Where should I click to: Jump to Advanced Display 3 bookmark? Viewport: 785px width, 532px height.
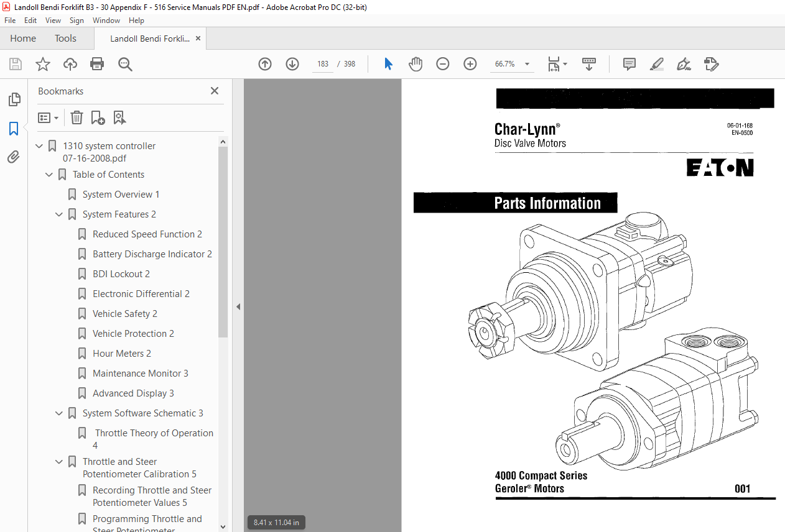[133, 393]
